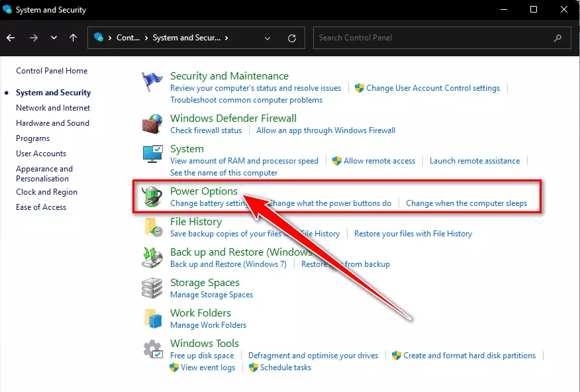Refresh the Control Panel page
580x392 pixels.
pyautogui.click(x=292, y=38)
